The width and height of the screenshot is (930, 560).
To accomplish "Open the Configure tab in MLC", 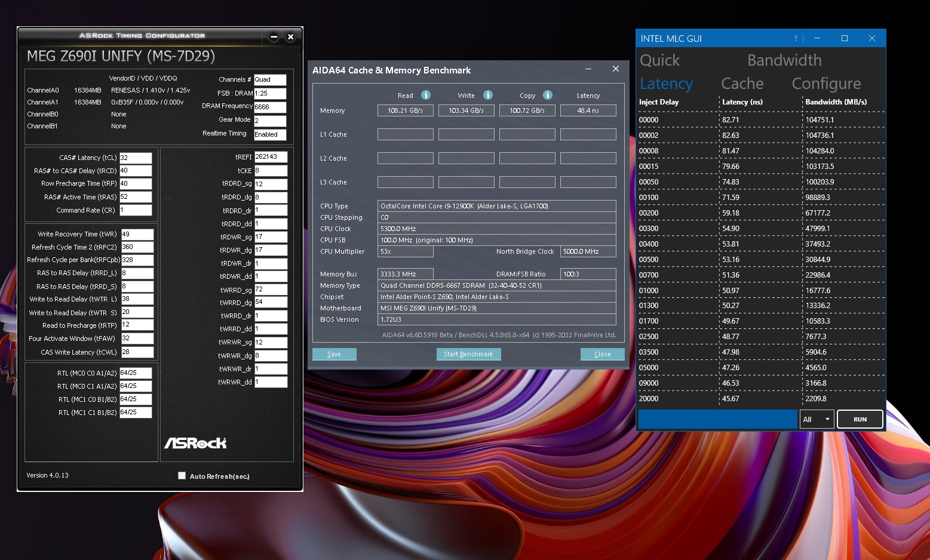I will point(826,84).
